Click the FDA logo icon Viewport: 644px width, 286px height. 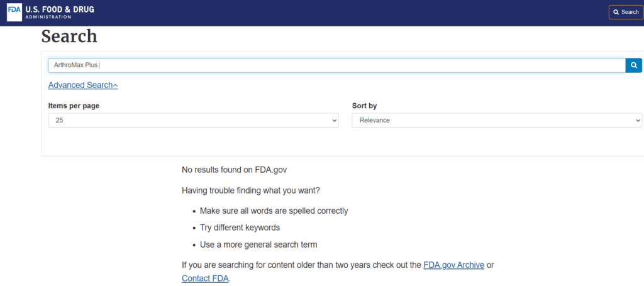point(14,13)
